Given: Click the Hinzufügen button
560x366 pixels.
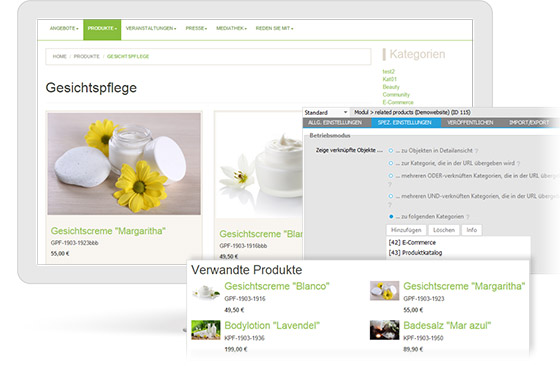Looking at the screenshot, I should click(x=406, y=230).
